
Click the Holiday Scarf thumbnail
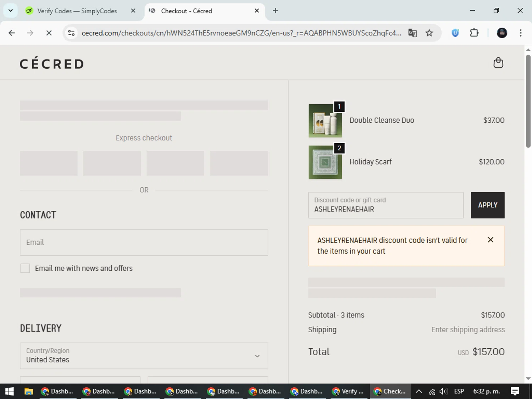click(325, 162)
